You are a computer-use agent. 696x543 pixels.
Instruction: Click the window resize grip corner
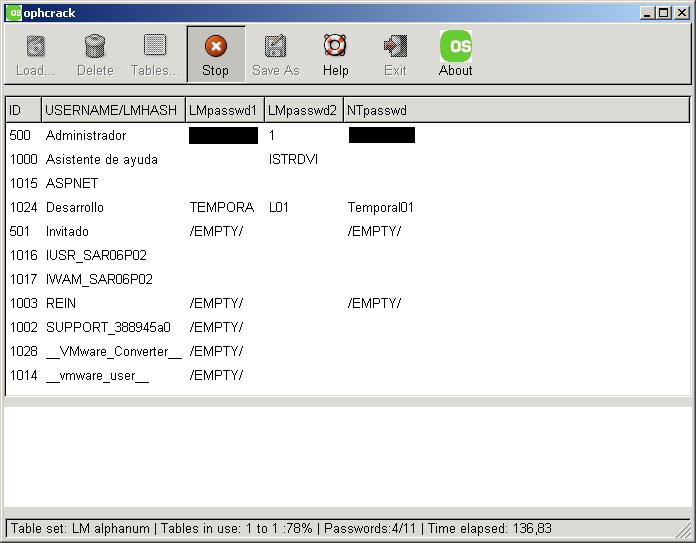pyautogui.click(x=684, y=531)
